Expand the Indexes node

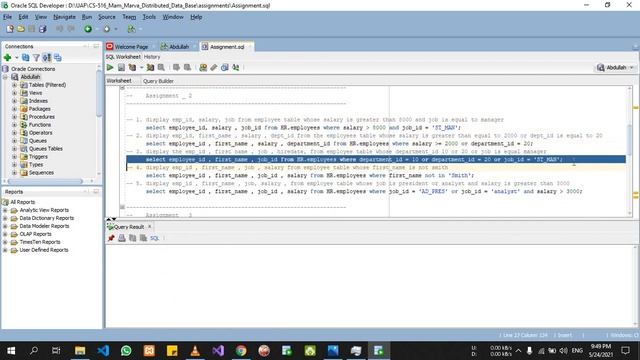pos(14,101)
